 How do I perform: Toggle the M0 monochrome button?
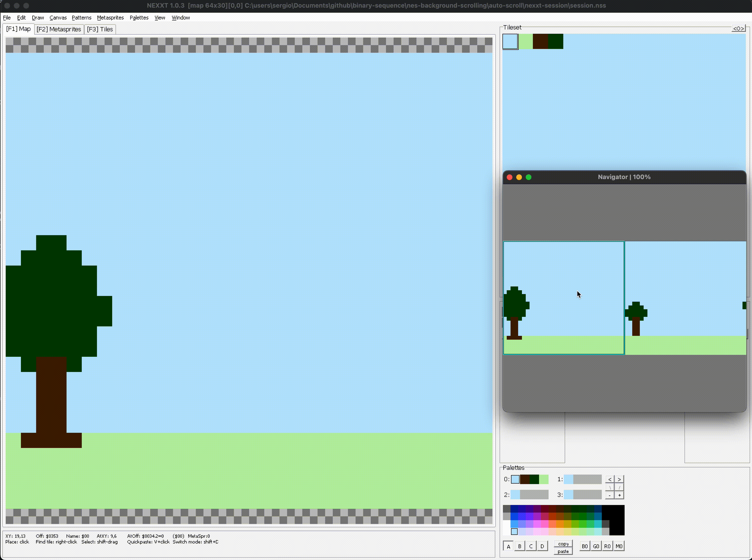coord(619,546)
